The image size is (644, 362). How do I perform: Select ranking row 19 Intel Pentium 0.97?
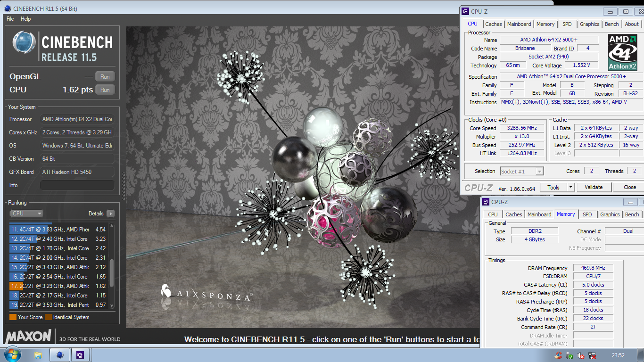point(58,305)
